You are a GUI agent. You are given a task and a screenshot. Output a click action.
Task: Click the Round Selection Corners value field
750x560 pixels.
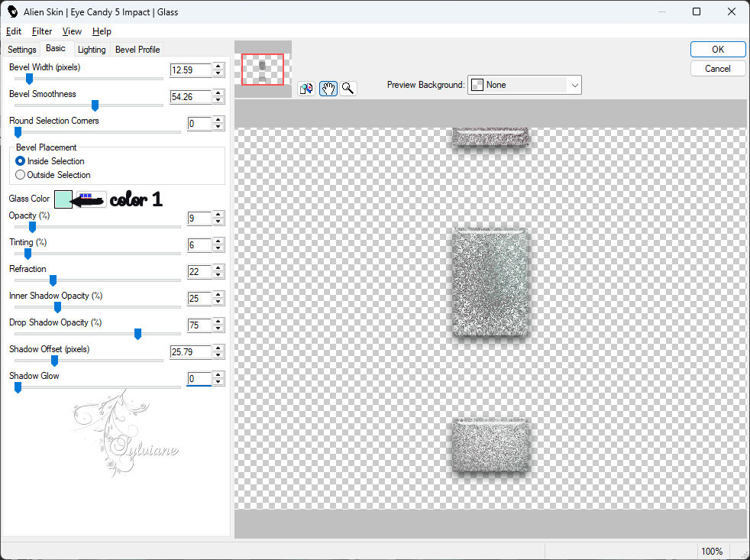[199, 124]
